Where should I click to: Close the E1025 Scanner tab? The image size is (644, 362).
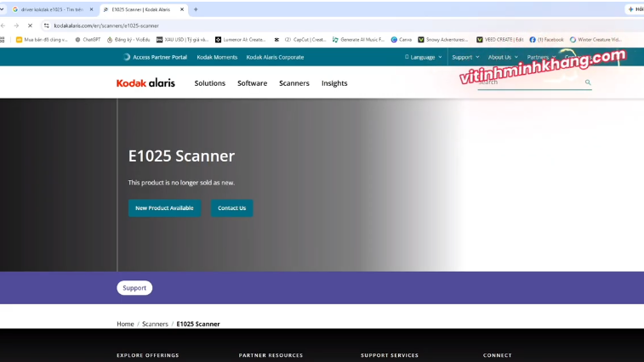[x=182, y=9]
